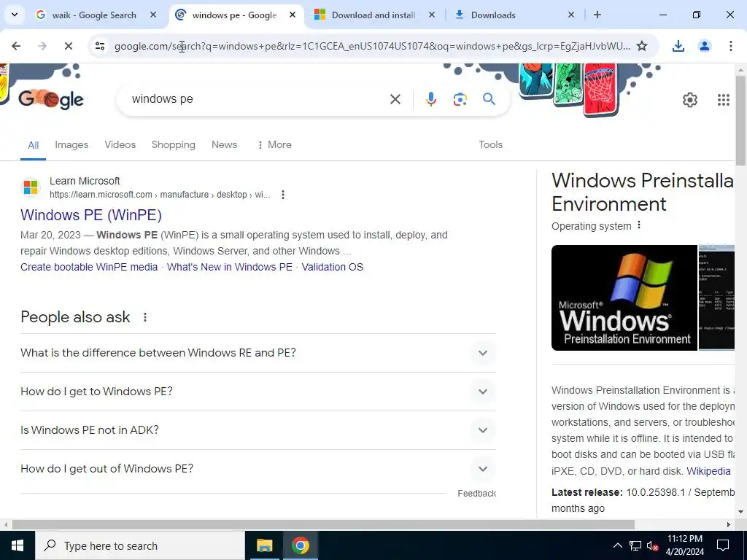Switch to the Downloads tab

tap(493, 15)
